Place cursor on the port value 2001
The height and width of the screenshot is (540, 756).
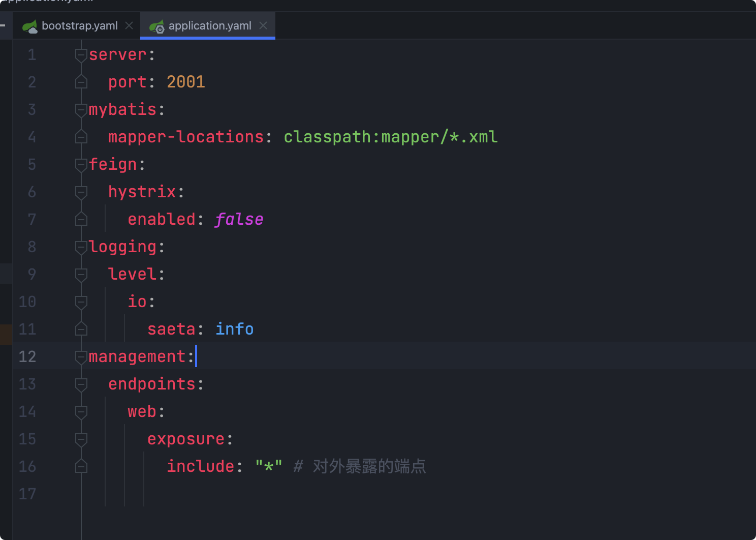(186, 82)
